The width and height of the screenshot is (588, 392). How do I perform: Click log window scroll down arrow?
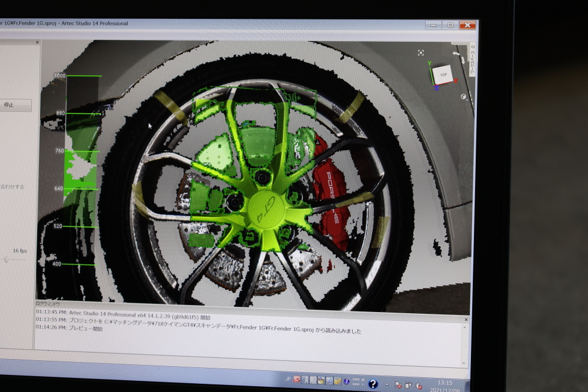tap(464, 363)
